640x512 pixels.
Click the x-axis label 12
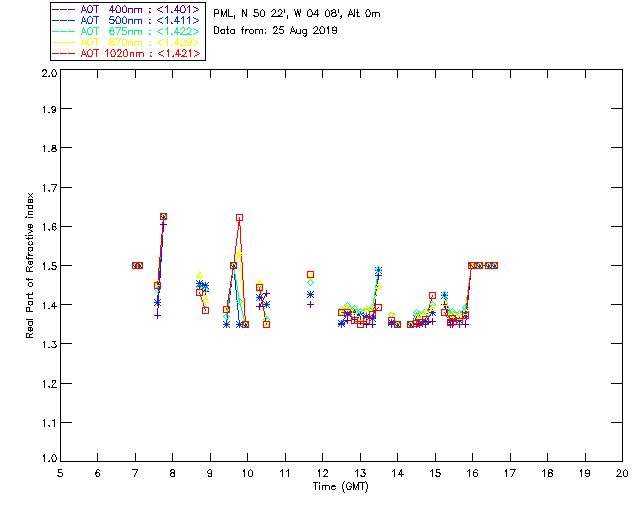click(322, 473)
